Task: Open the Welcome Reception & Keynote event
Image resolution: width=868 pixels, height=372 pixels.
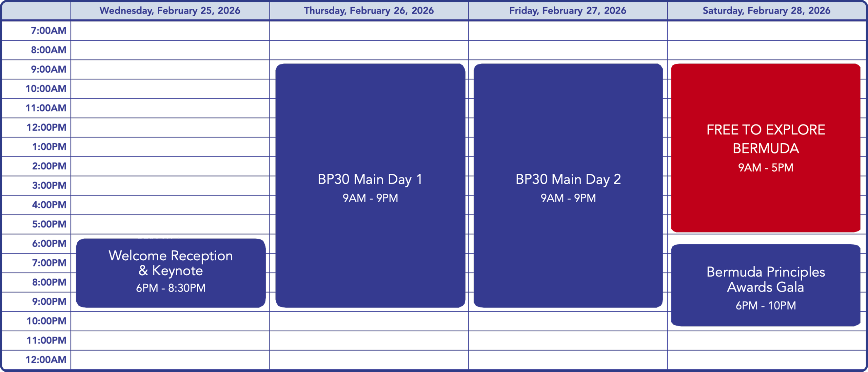Action: click(171, 273)
